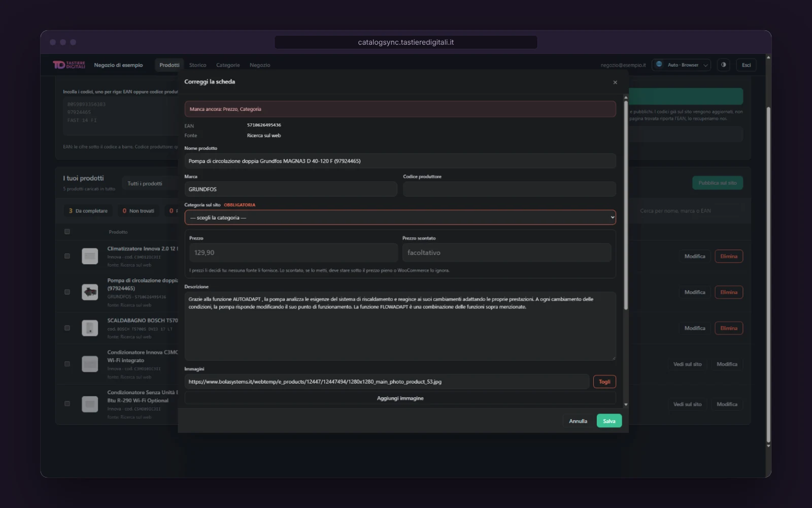Click the green Salva button
This screenshot has width=812, height=508.
(609, 421)
